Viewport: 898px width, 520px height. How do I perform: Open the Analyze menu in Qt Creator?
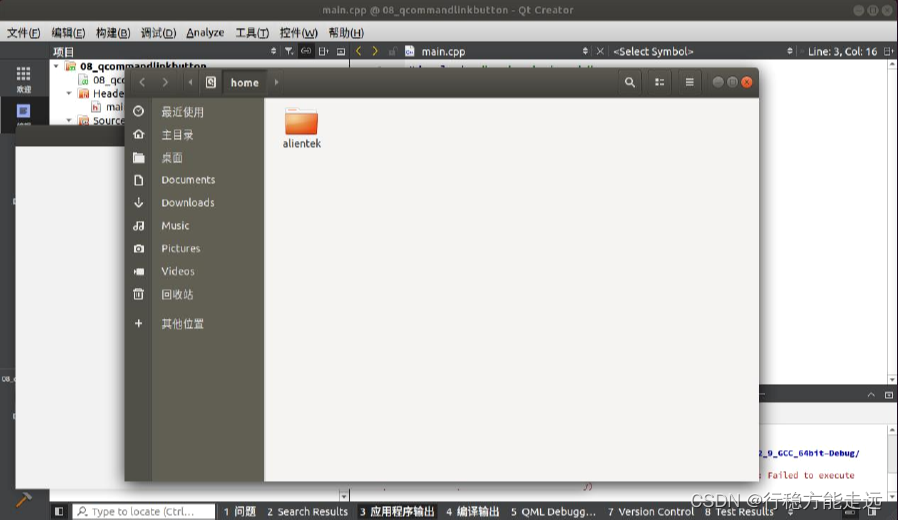pyautogui.click(x=205, y=33)
